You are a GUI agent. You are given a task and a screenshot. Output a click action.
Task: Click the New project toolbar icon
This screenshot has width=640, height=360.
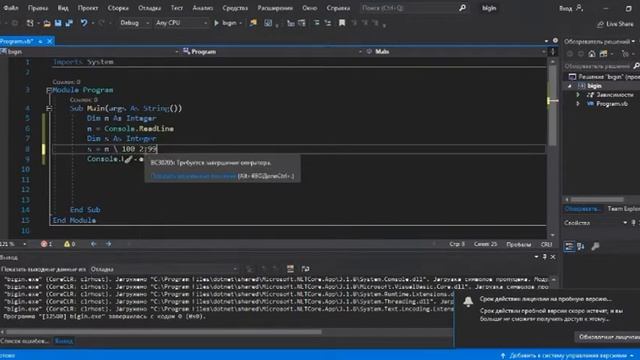point(30,23)
